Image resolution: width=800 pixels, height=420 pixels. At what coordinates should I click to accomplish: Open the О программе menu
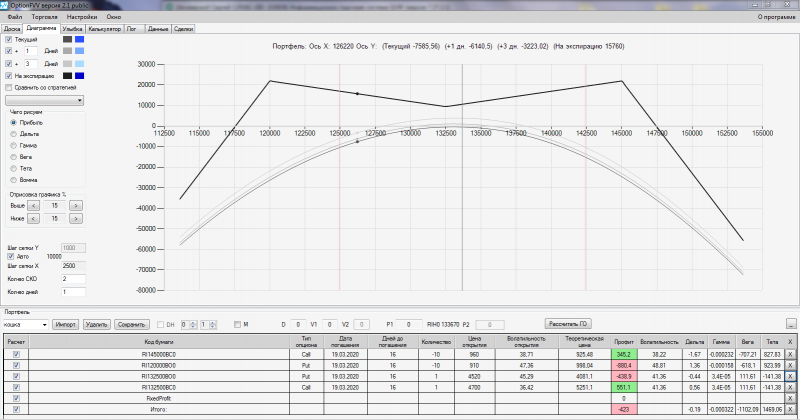776,17
